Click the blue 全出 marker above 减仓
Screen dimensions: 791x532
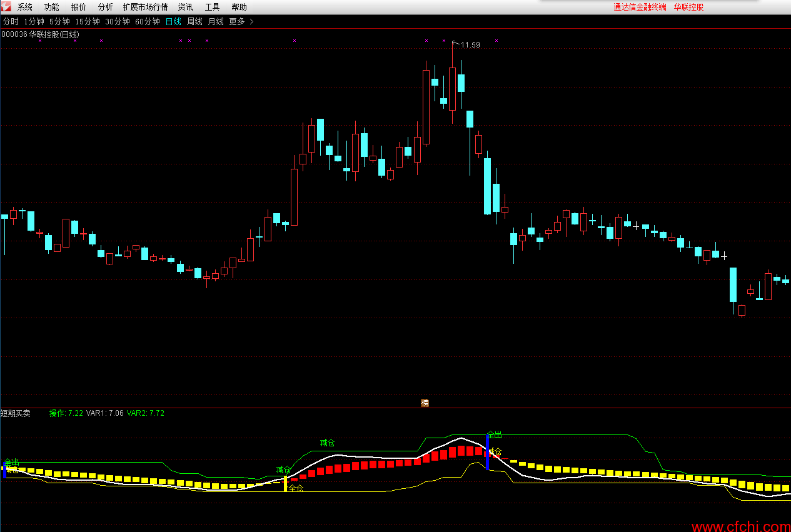coord(494,434)
